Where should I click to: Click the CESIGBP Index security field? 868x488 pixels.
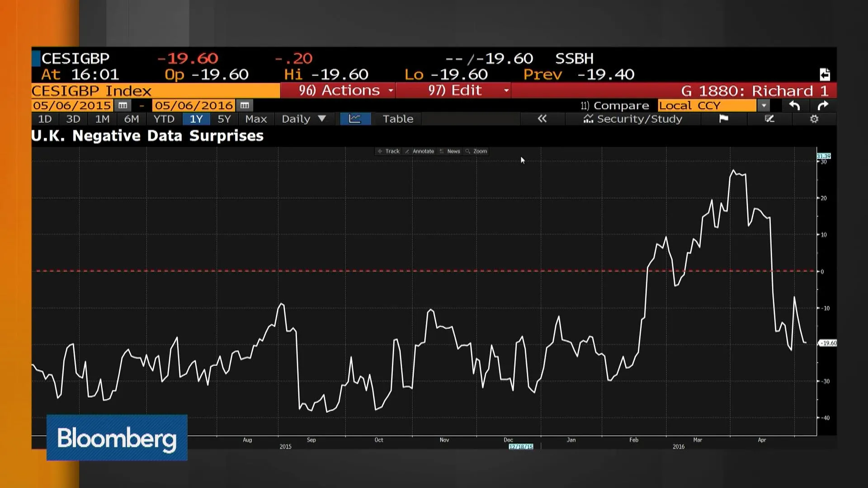(156, 91)
